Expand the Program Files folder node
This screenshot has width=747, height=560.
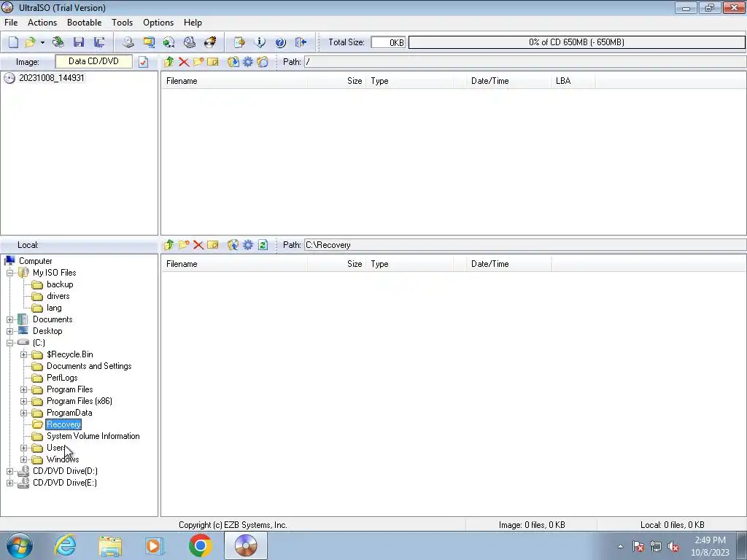(23, 389)
